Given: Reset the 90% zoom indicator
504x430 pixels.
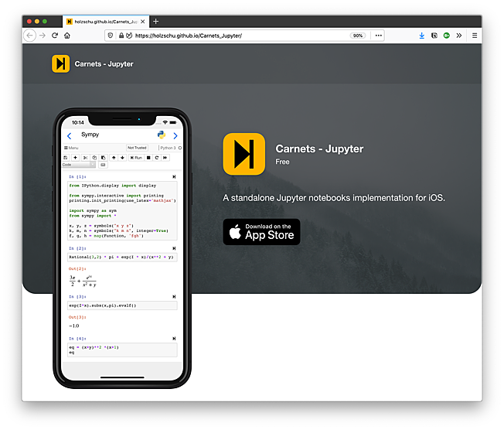Looking at the screenshot, I should point(358,36).
